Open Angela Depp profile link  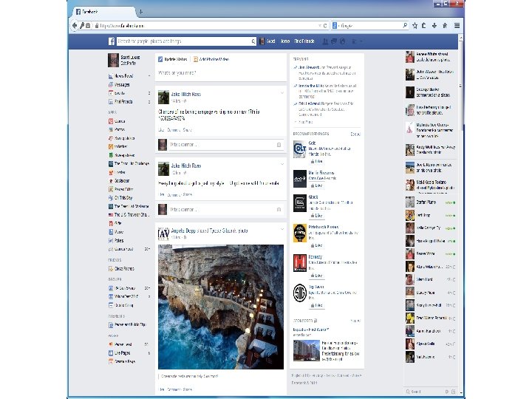(x=183, y=231)
